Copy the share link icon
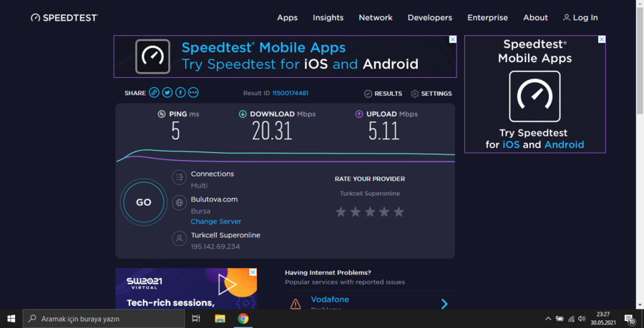Image resolution: width=644 pixels, height=328 pixels. click(154, 93)
